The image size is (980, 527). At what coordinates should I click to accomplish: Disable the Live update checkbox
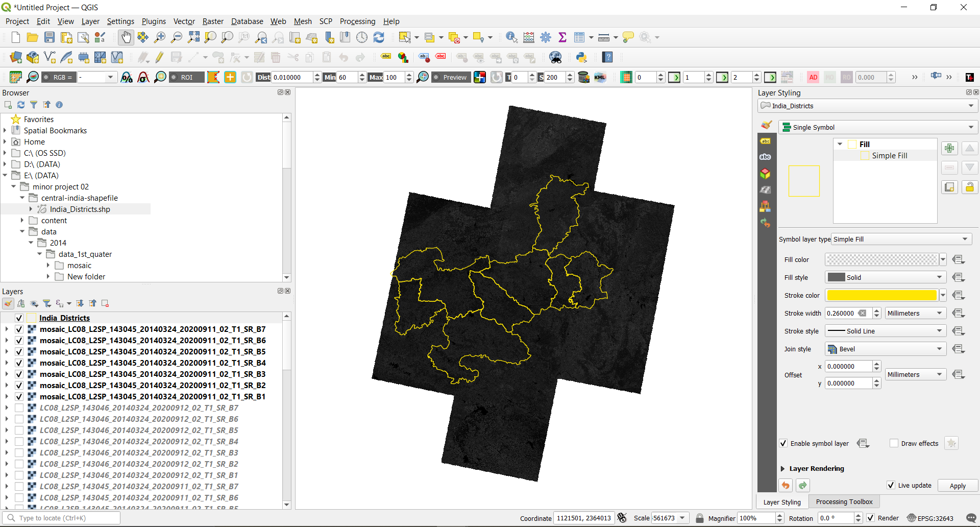pyautogui.click(x=891, y=485)
